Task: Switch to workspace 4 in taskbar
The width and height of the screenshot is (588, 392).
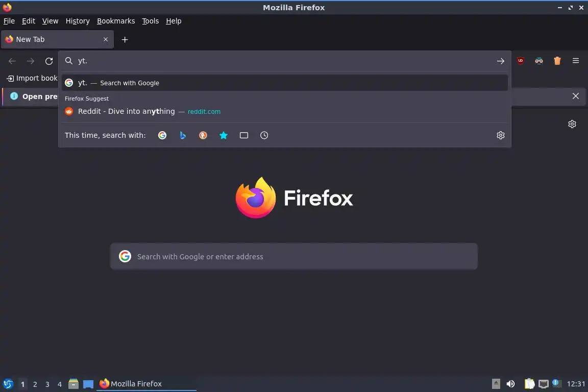Action: click(x=60, y=384)
